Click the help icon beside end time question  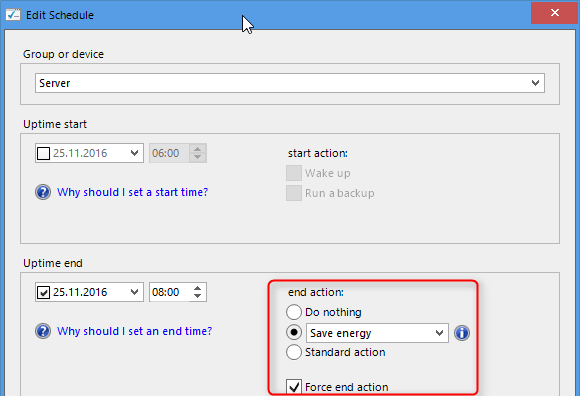coord(43,331)
